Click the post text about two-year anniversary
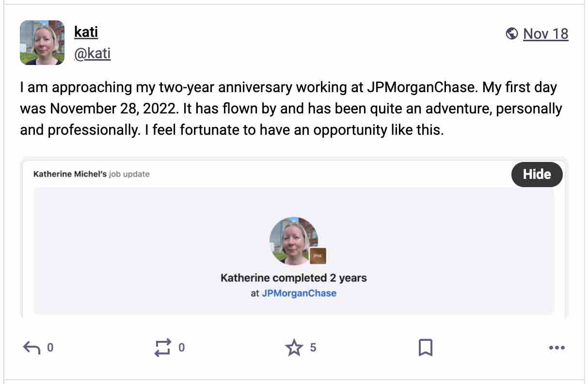The height and width of the screenshot is (384, 588). [x=291, y=109]
